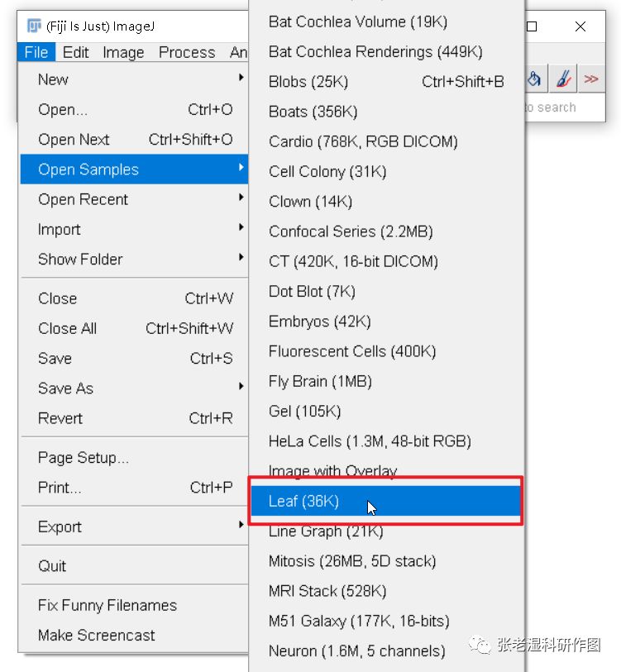Open Fly Brain (1MB) sample
621x672 pixels.
(x=386, y=381)
